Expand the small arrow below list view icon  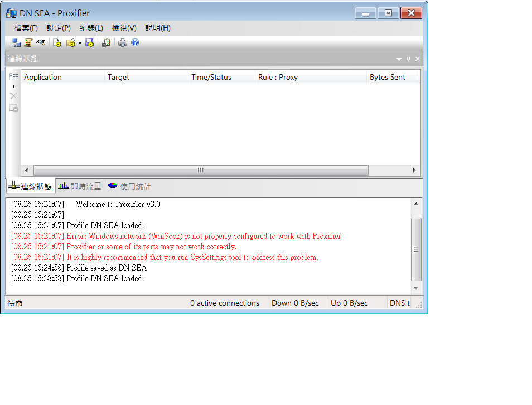coord(14,86)
